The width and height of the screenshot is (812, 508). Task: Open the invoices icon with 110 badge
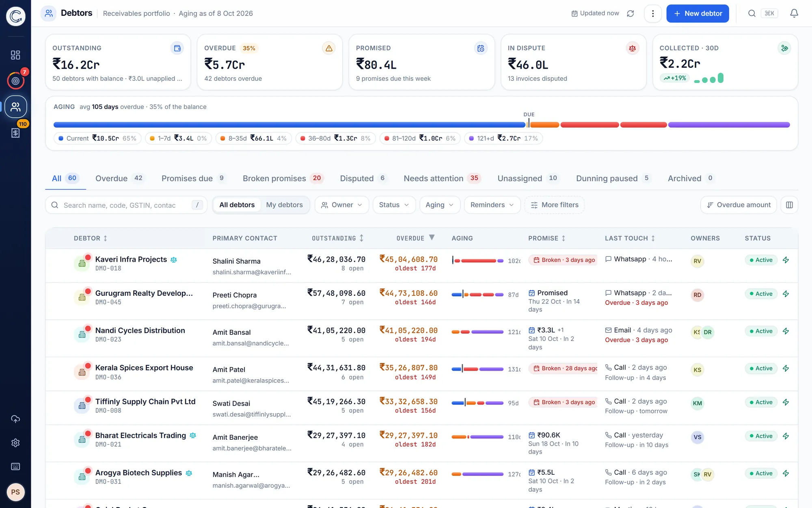pyautogui.click(x=15, y=133)
